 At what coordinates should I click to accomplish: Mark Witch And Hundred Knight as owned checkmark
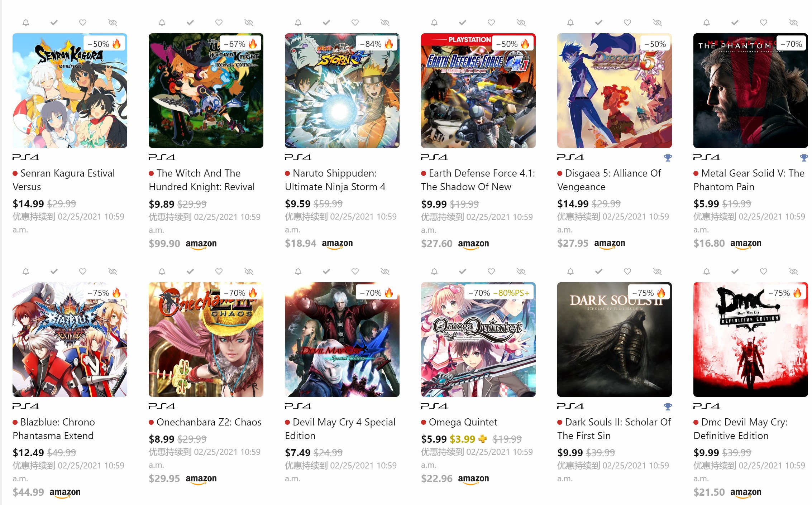(190, 23)
